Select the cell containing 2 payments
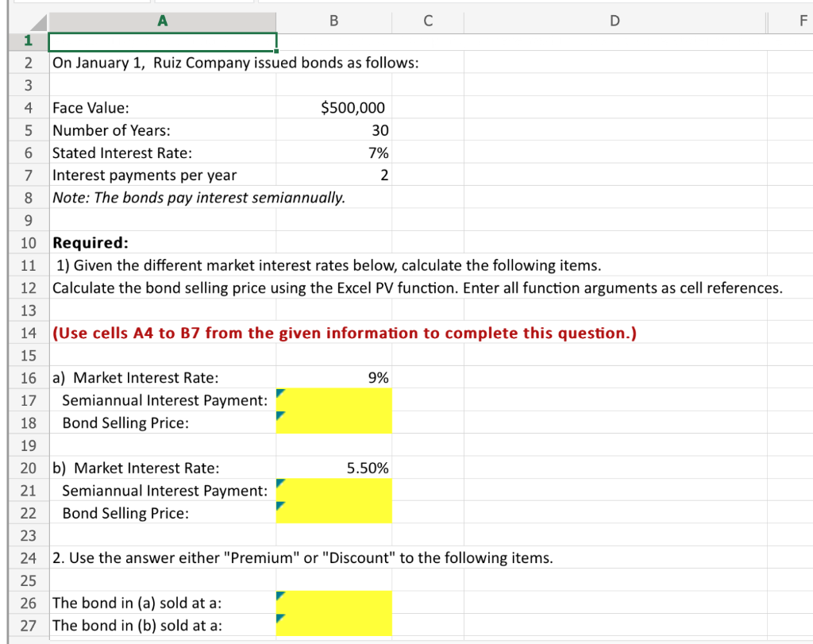 click(x=334, y=175)
